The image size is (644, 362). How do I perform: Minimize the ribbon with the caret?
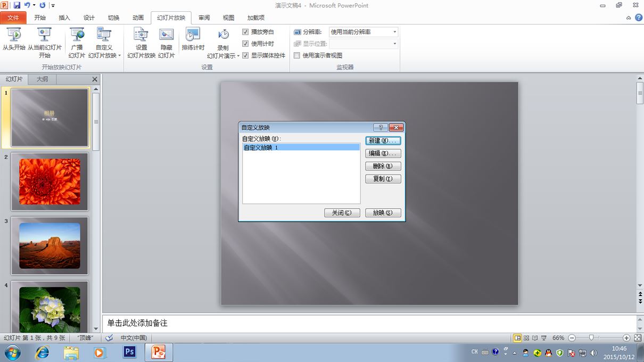point(629,18)
